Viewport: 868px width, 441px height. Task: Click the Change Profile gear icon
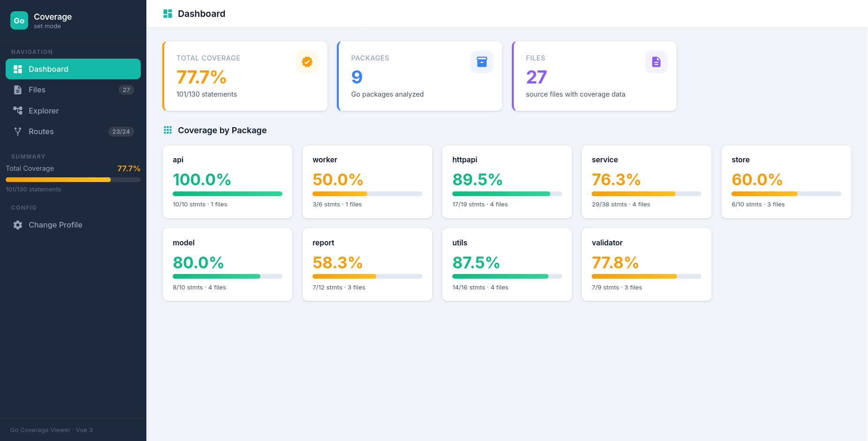[x=18, y=225]
